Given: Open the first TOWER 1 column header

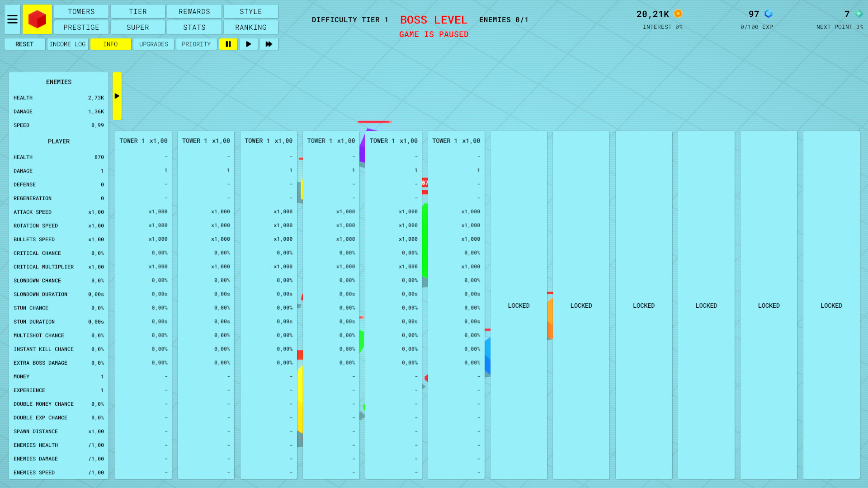Looking at the screenshot, I should coord(143,141).
